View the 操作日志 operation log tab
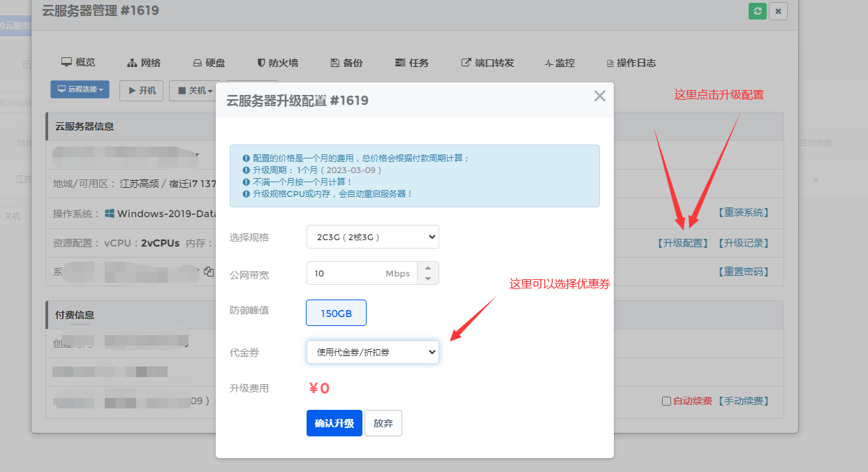The image size is (868, 472). point(631,63)
